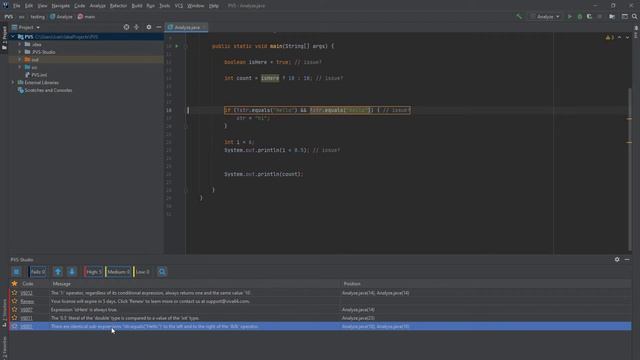Star the '0.5 literal' double type warning

(x=15, y=318)
